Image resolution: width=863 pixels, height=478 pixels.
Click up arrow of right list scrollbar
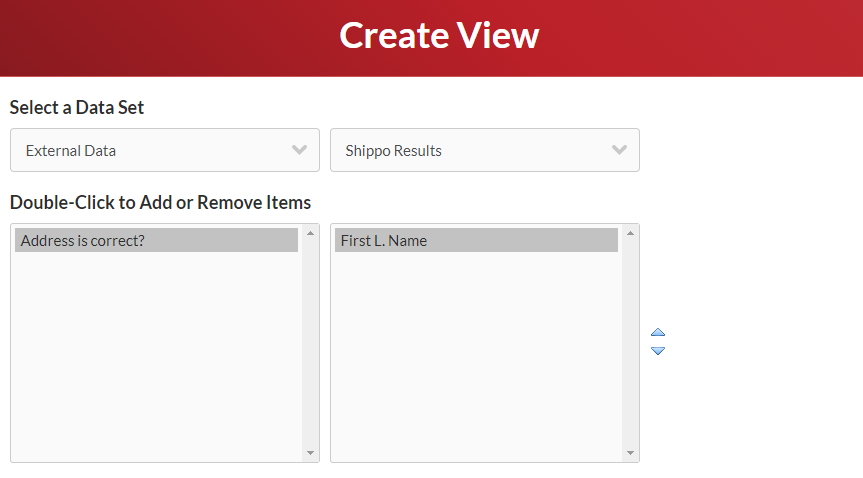coord(631,233)
